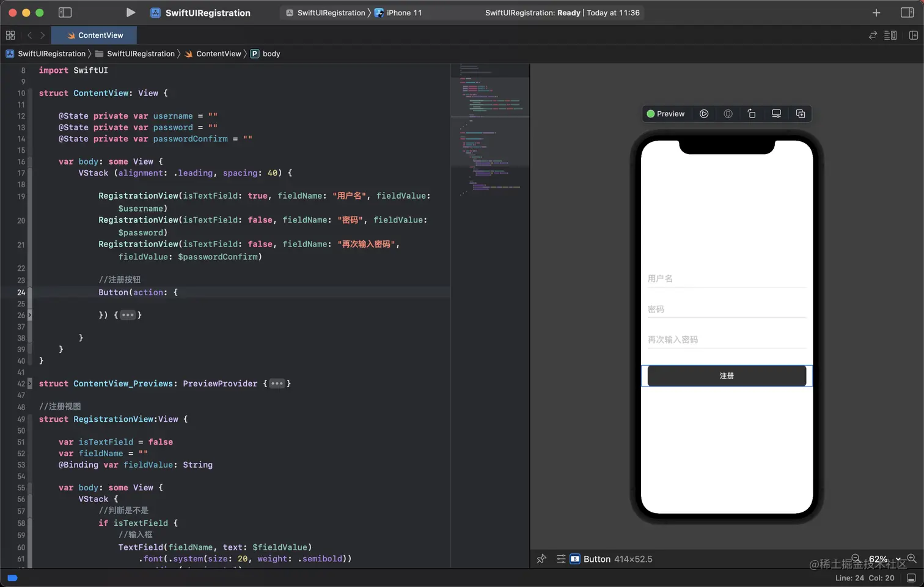Viewport: 924px width, 587px height.
Task: Toggle the inspectors panel on the right
Action: [x=908, y=12]
